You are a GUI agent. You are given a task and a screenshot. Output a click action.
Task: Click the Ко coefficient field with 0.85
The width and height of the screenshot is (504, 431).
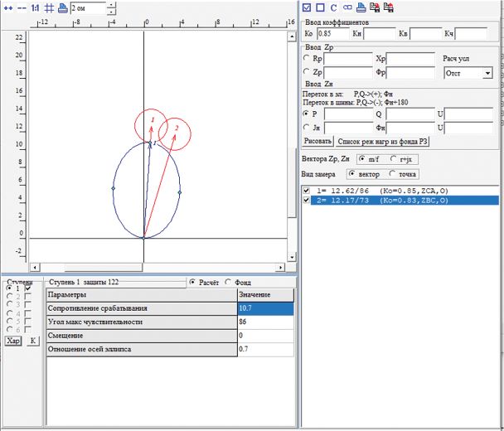click(333, 33)
